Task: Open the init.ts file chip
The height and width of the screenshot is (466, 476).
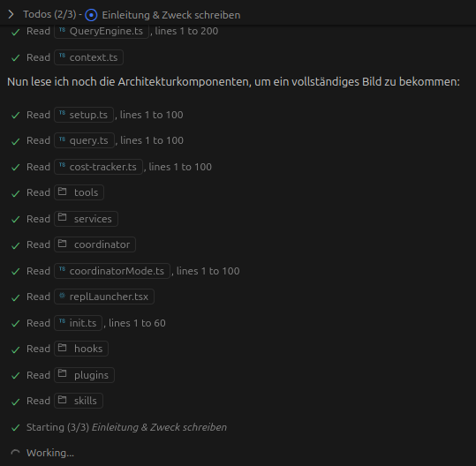Action: (78, 323)
